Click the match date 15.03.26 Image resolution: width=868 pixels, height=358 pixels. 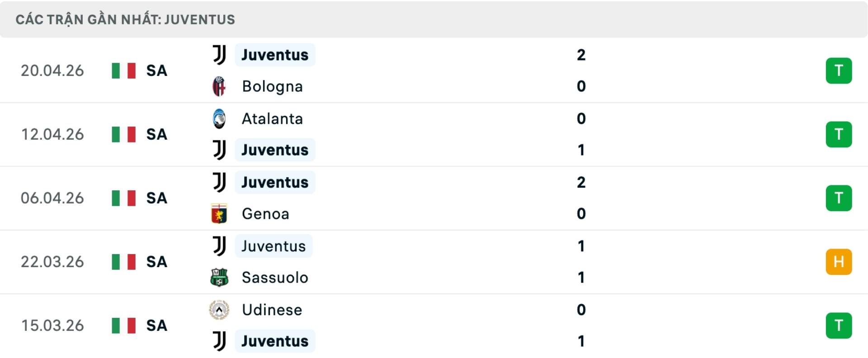pyautogui.click(x=52, y=325)
